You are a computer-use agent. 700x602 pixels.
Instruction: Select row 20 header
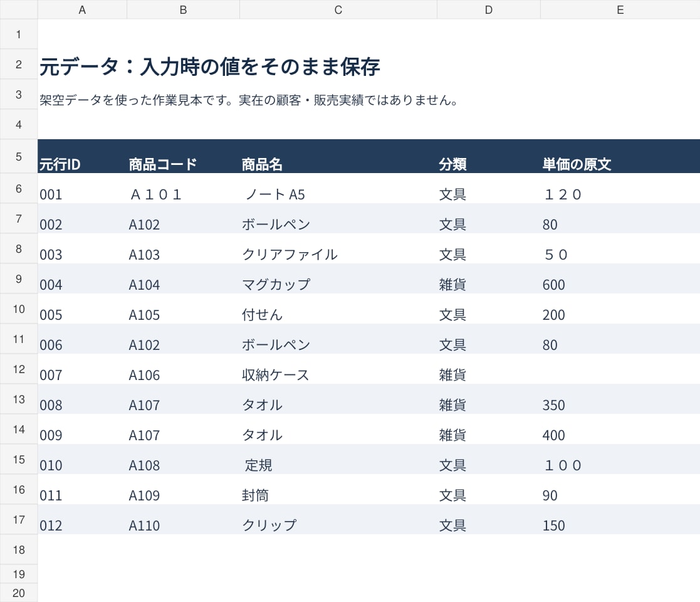coord(19,593)
